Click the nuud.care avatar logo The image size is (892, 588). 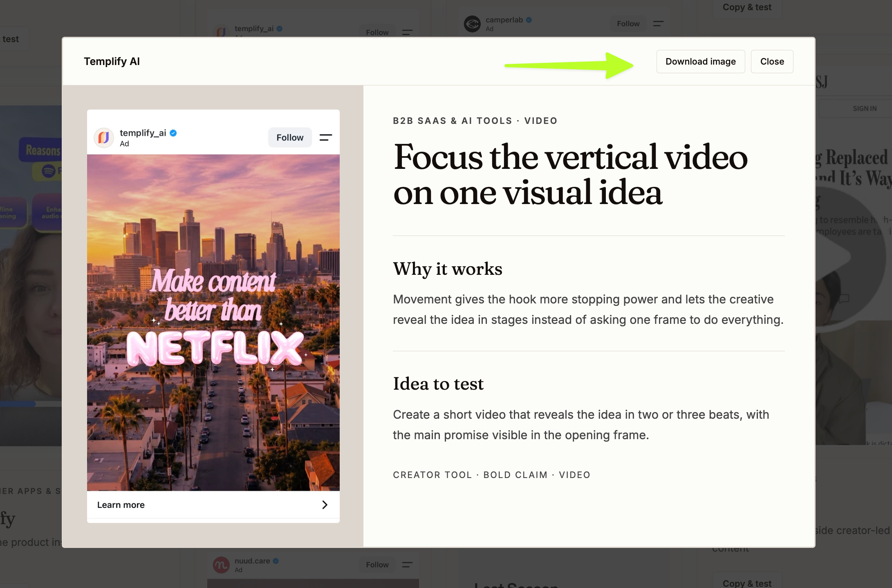coord(221,565)
